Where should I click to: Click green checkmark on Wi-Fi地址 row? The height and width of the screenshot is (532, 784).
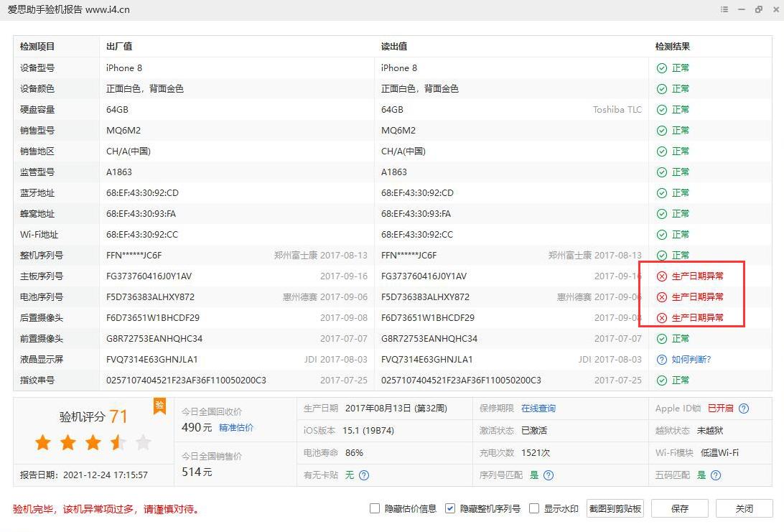tap(661, 234)
